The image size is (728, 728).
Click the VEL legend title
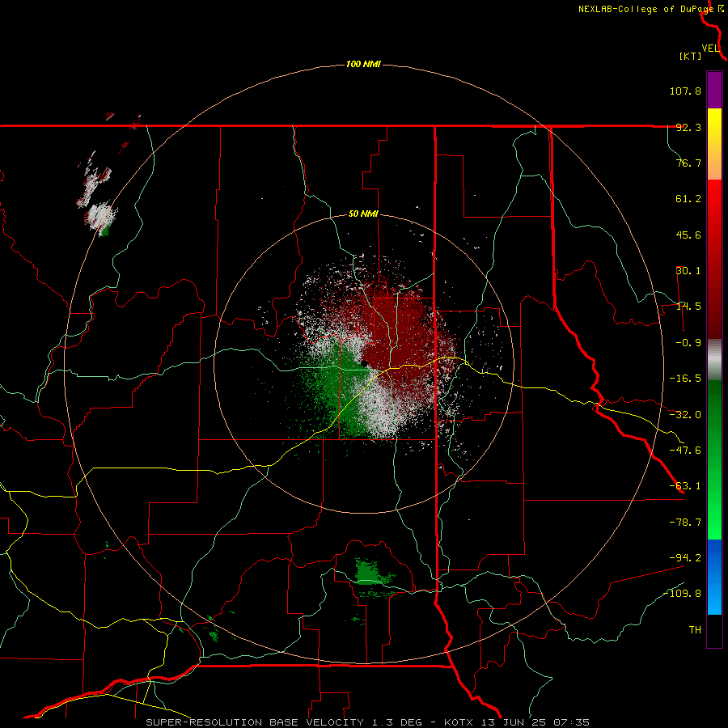pyautogui.click(x=710, y=48)
